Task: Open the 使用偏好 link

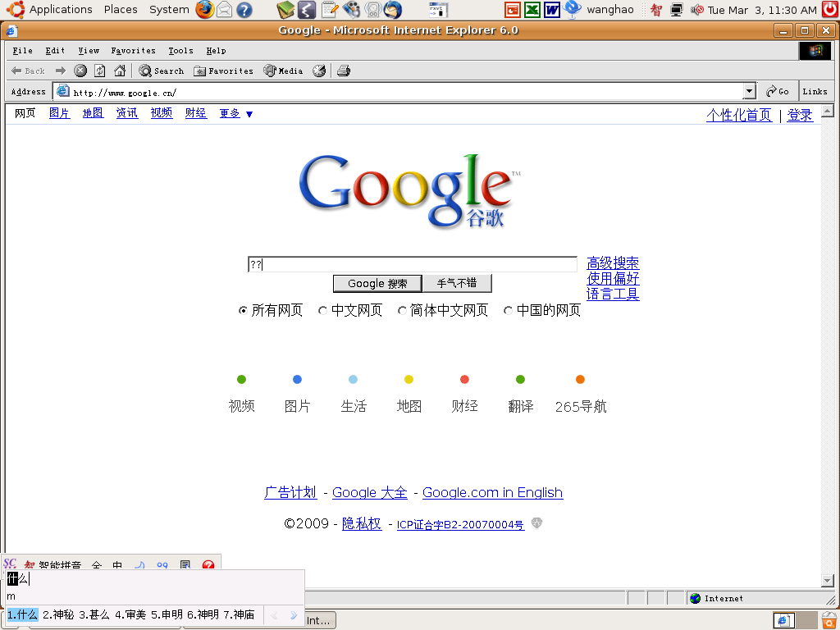Action: [x=612, y=279]
